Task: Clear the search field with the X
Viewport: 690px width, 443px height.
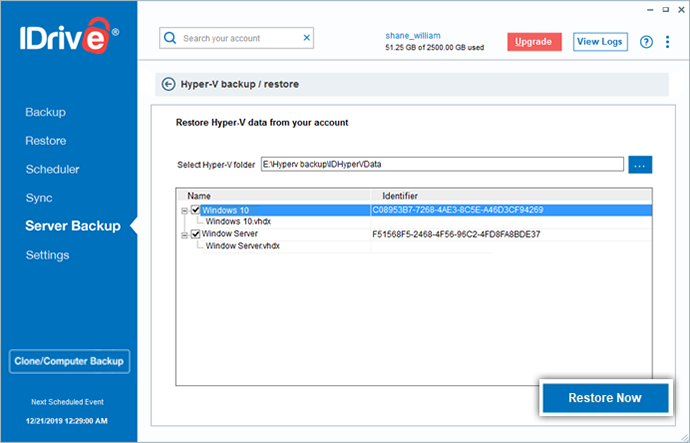Action: [307, 38]
